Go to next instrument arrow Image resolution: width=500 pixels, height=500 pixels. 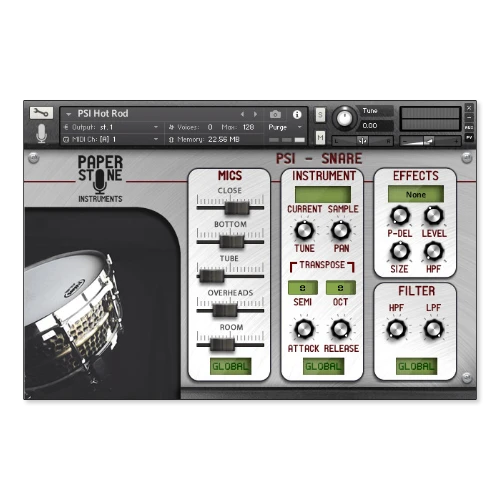click(x=255, y=114)
